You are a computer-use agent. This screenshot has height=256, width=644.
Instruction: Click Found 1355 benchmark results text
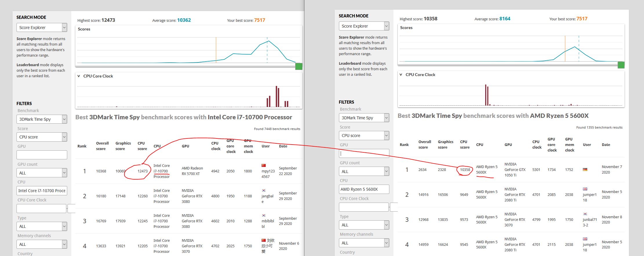click(x=599, y=127)
